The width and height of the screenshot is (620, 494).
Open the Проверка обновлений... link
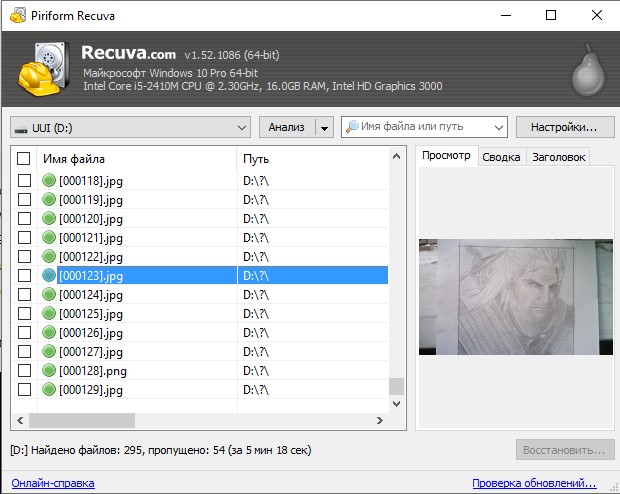pyautogui.click(x=534, y=483)
